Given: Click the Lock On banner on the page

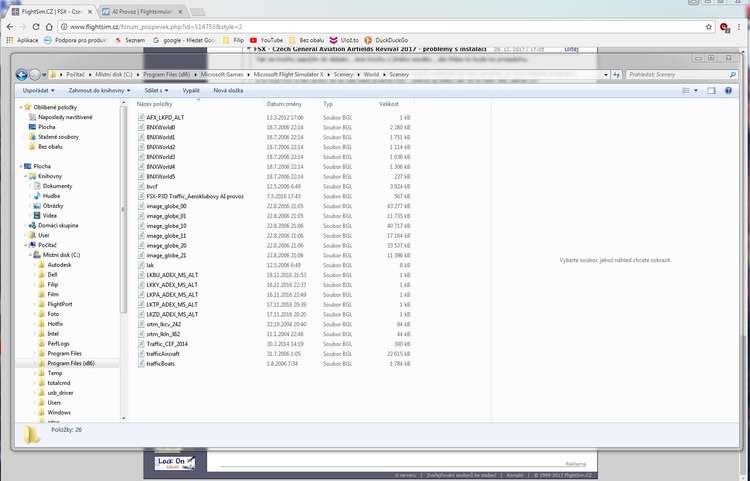Looking at the screenshot, I should tap(175, 462).
